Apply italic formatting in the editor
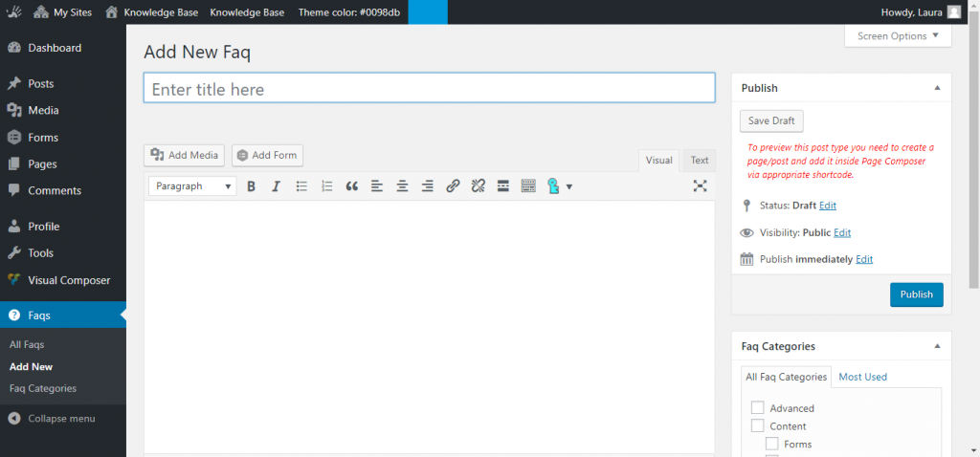The image size is (980, 457). pos(277,186)
